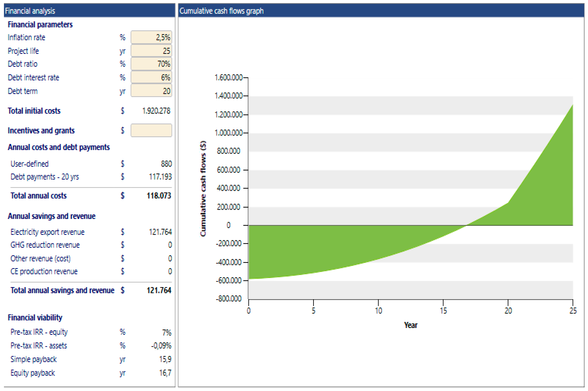588x391 pixels.
Task: Click the Cumulative cash flows axis title
Action: [x=203, y=189]
